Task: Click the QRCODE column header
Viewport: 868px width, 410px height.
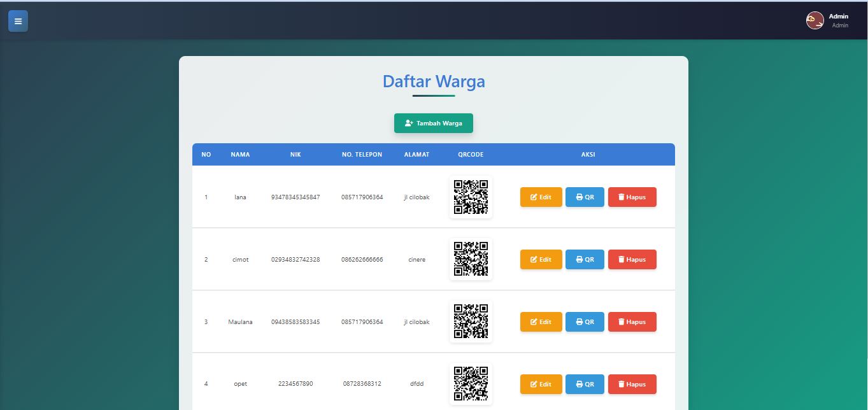Action: (471, 155)
